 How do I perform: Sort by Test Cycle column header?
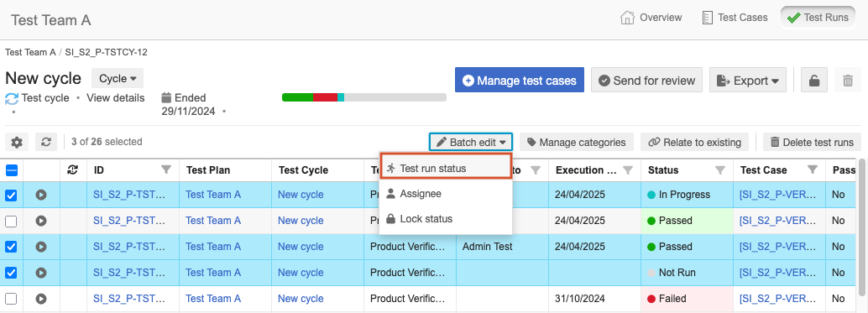(x=303, y=170)
